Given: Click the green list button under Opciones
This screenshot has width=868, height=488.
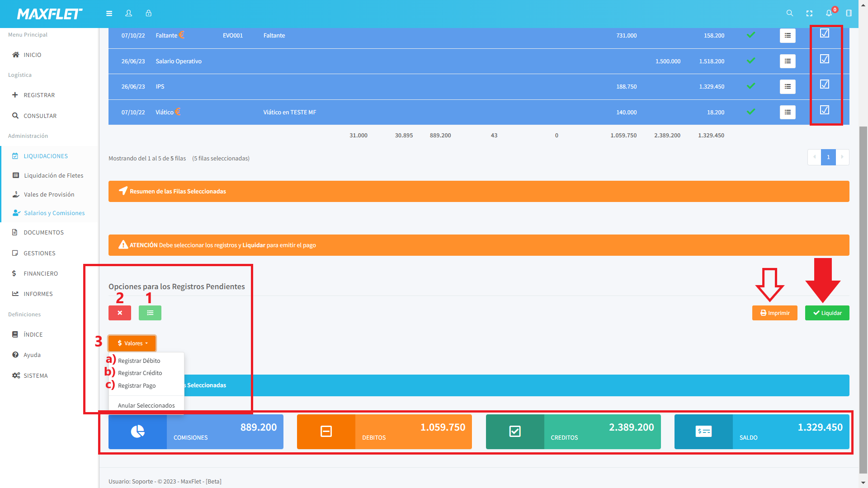Looking at the screenshot, I should [150, 313].
